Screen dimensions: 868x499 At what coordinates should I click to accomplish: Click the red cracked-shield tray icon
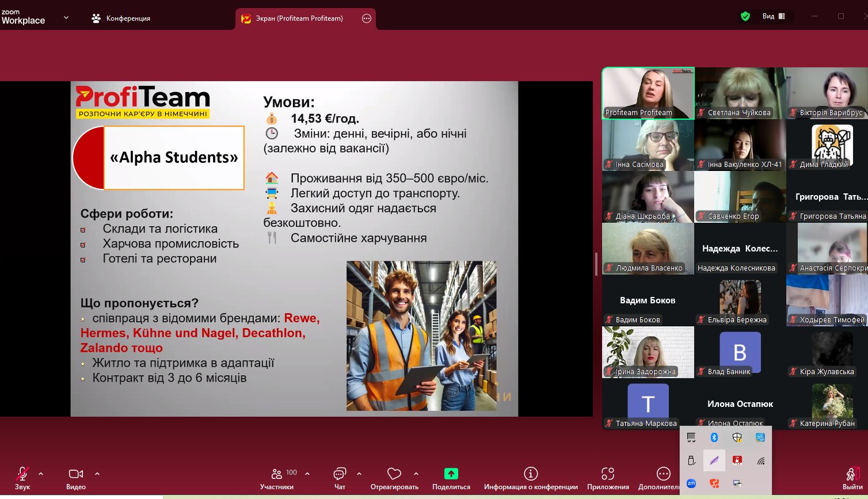[714, 483]
